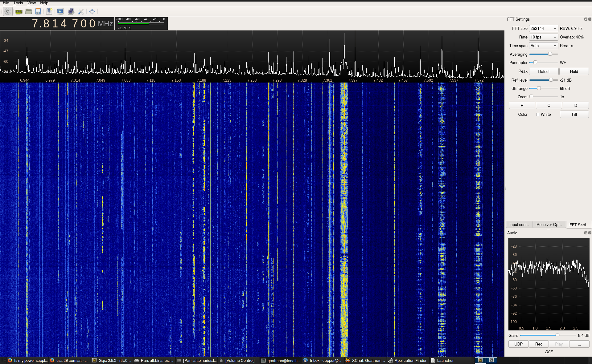Click the load settings folder icon
Image resolution: width=592 pixels, height=364 pixels.
tap(29, 12)
